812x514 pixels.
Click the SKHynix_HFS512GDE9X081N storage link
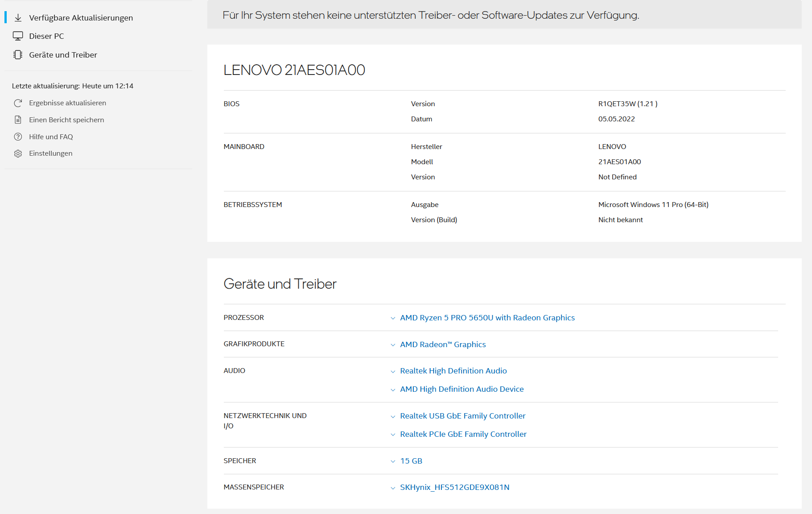point(454,487)
